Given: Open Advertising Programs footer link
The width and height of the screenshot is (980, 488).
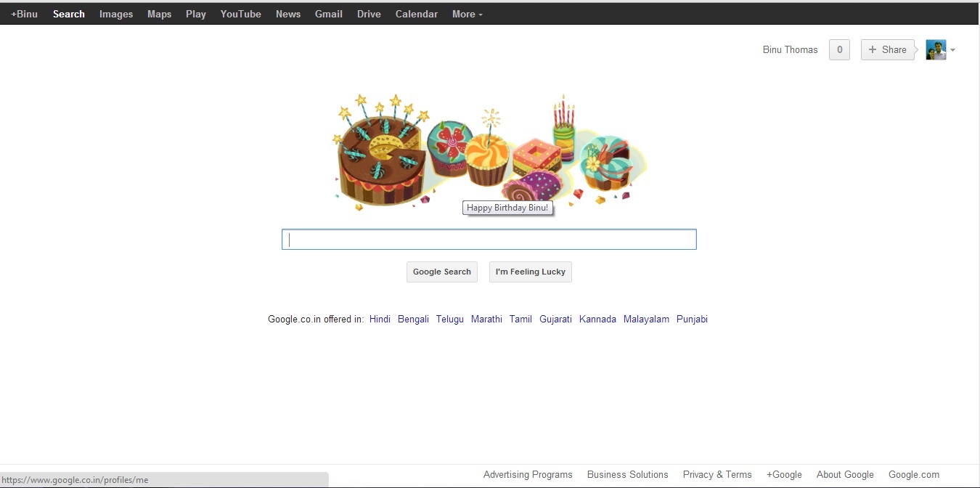Looking at the screenshot, I should (x=528, y=474).
